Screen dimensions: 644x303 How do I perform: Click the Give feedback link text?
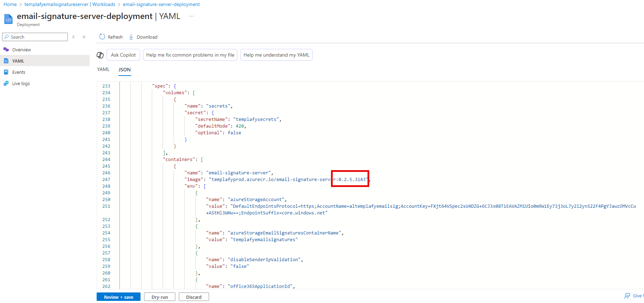tap(638, 296)
